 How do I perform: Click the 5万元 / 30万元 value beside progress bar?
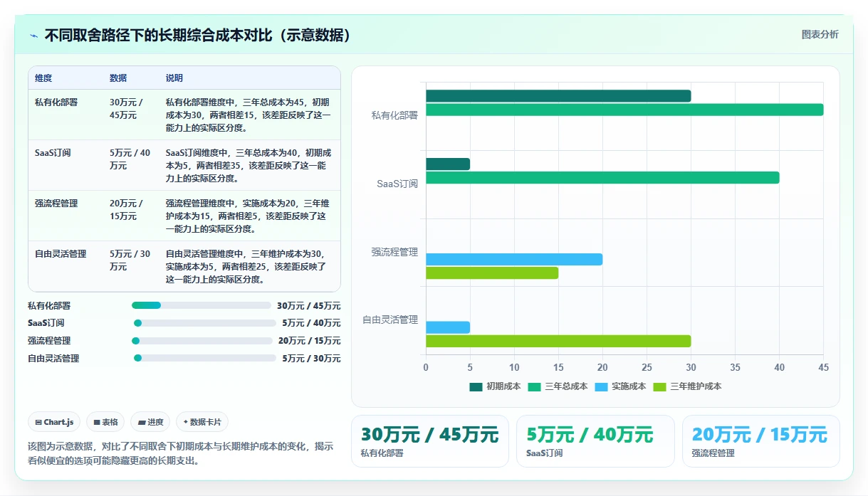(312, 359)
